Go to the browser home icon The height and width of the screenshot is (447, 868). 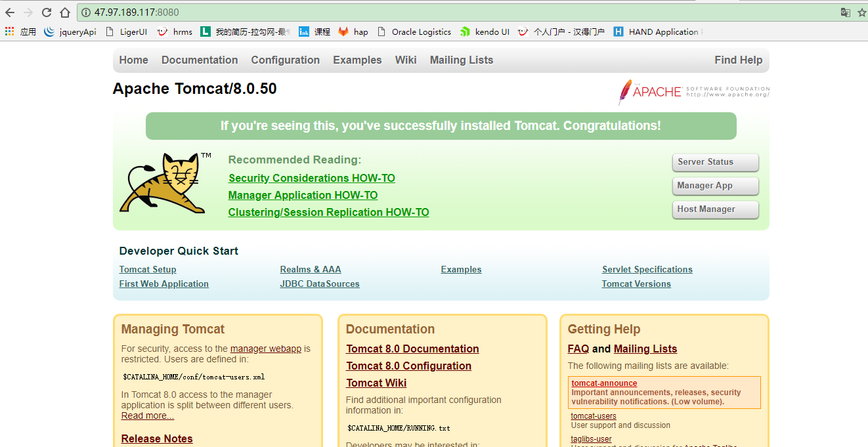tap(64, 12)
